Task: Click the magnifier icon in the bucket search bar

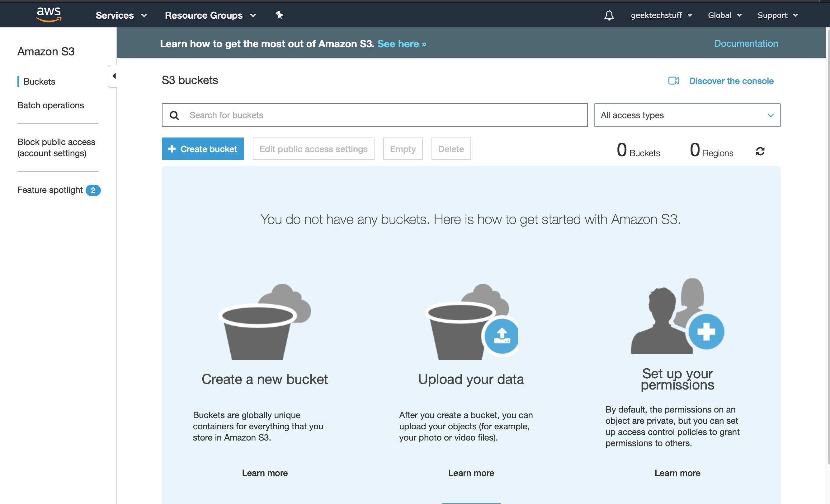Action: [174, 115]
